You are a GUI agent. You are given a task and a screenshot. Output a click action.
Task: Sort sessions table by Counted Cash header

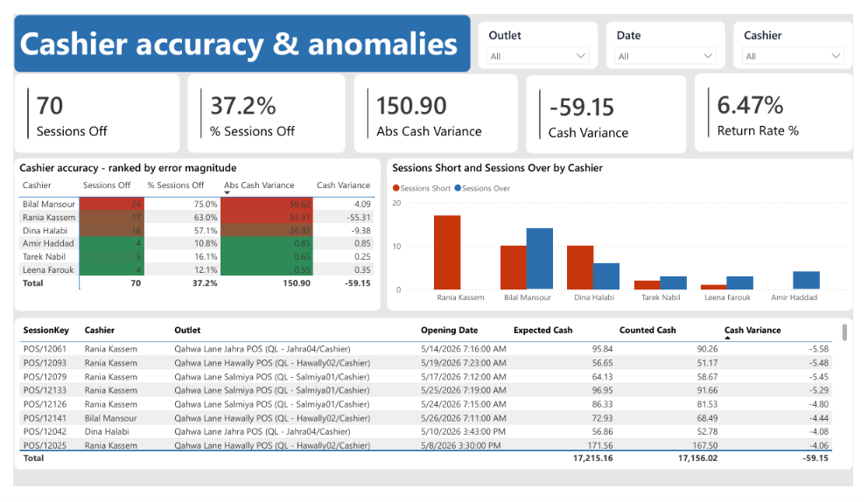coord(647,330)
